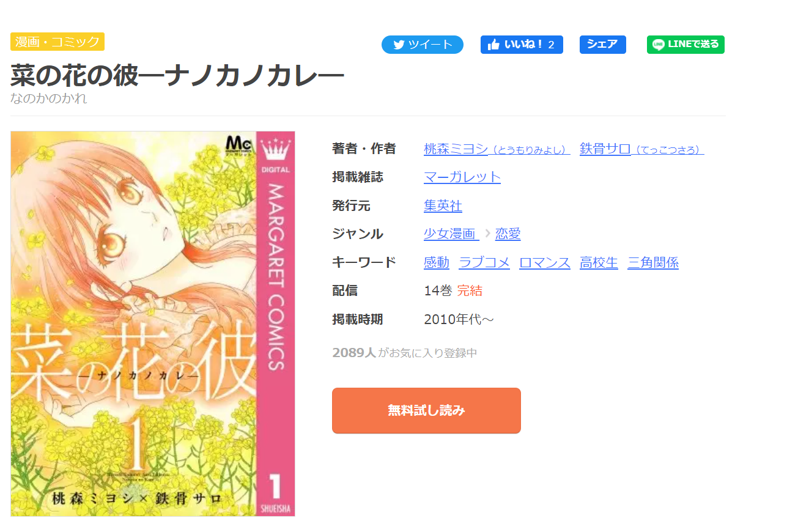The image size is (787, 532).
Task: Click the title 菜の花の彼―ナノカノカレ―
Action: tap(177, 75)
